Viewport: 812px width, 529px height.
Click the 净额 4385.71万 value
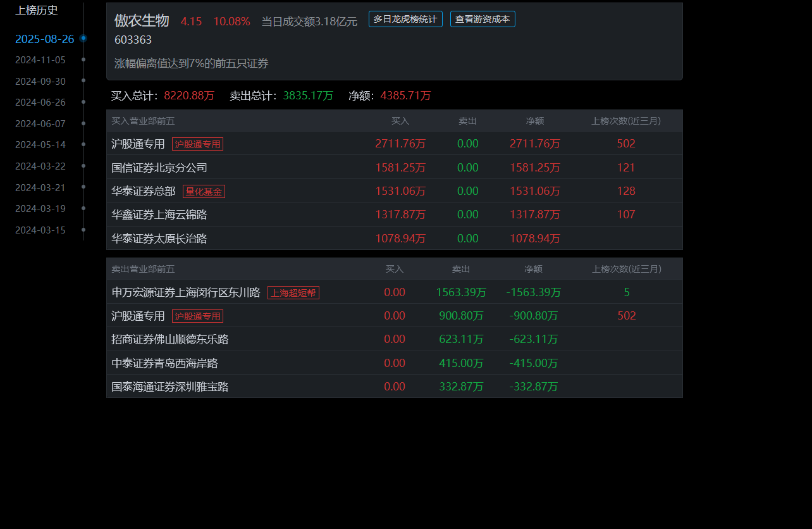[405, 96]
